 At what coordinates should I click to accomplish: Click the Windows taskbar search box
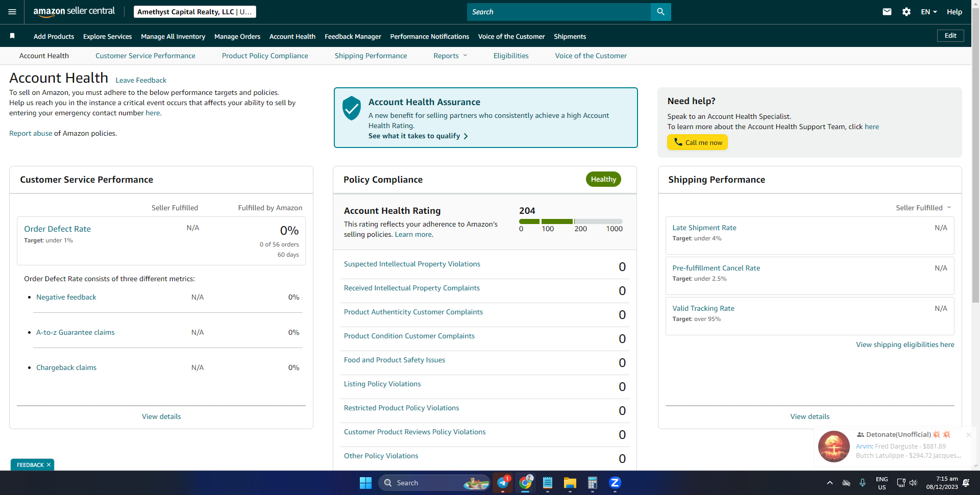pos(434,483)
